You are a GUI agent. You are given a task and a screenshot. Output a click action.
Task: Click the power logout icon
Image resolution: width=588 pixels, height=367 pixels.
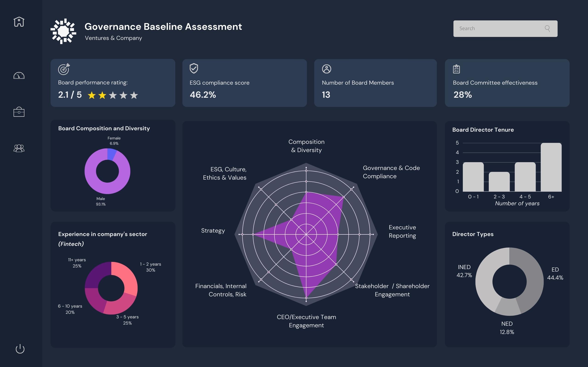(x=20, y=349)
